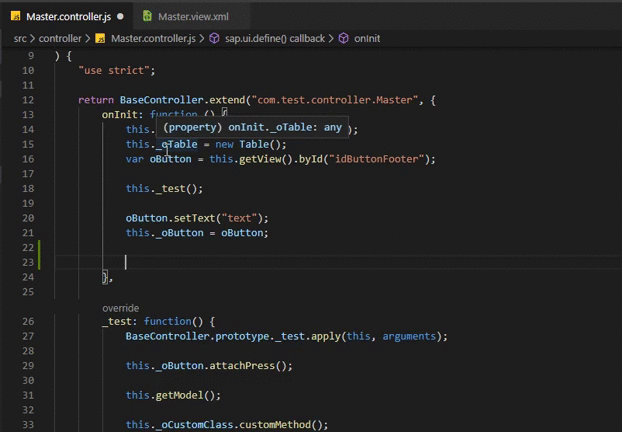Image resolution: width=622 pixels, height=432 pixels.
Task: Click 'customMethod()' on line 33
Action: (x=281, y=424)
